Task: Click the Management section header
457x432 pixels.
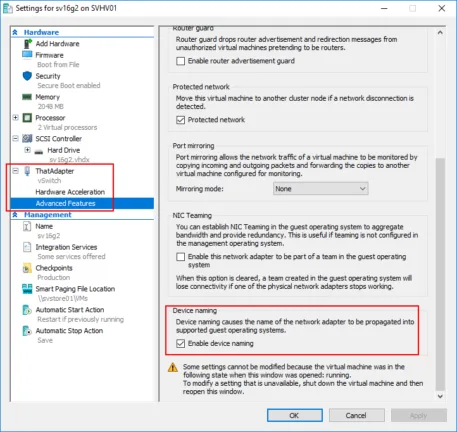Action: [48, 215]
